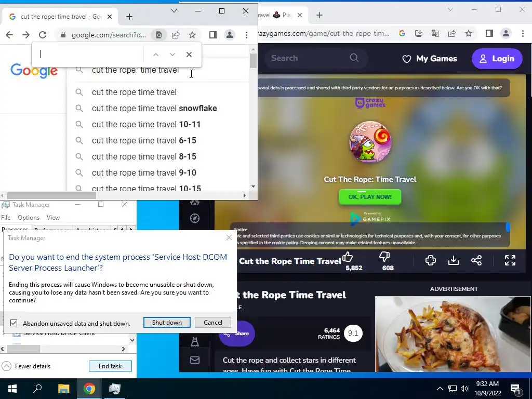Reload the Google search page

point(43,35)
